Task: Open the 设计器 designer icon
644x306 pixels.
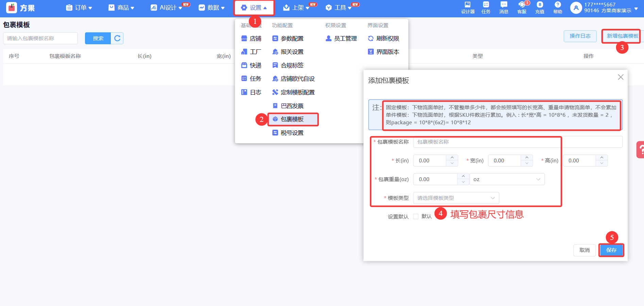Action: click(x=468, y=7)
